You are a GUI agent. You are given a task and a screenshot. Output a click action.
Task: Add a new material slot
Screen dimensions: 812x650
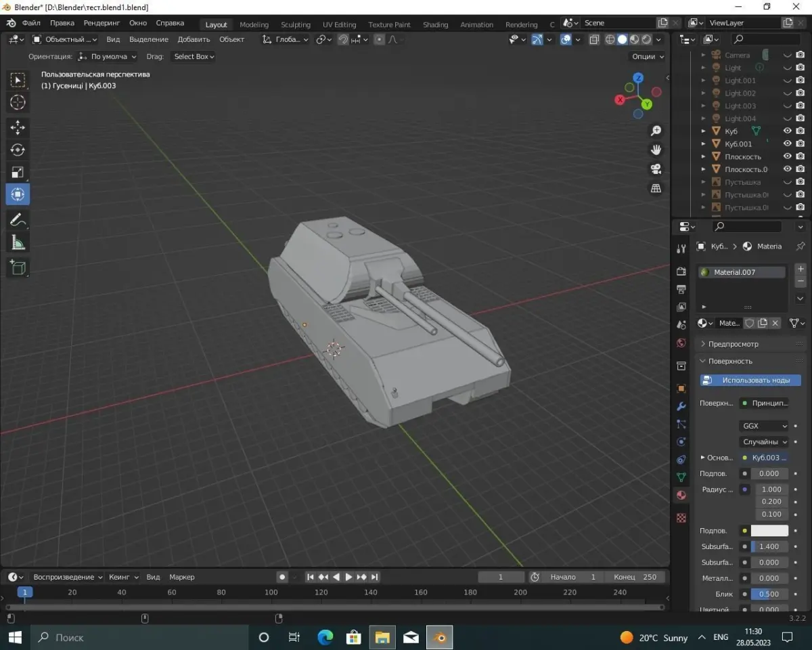point(800,269)
